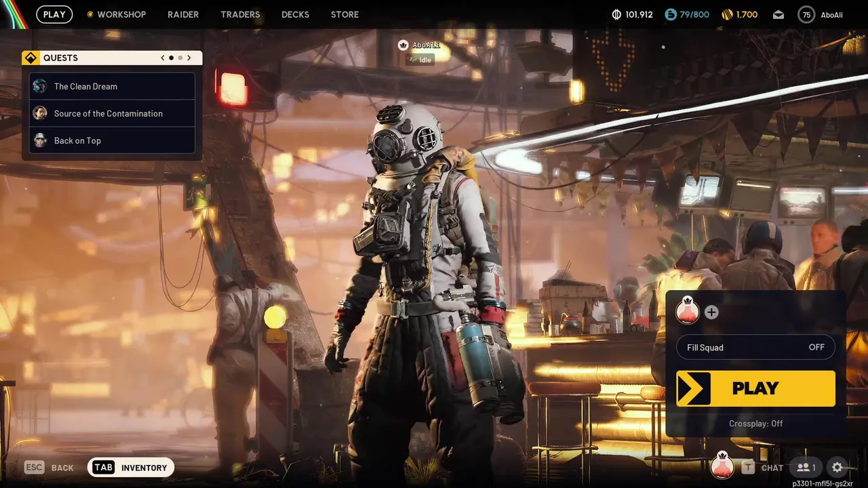Click Source of the Contamination portrait icon
The height and width of the screenshot is (488, 868).
40,113
